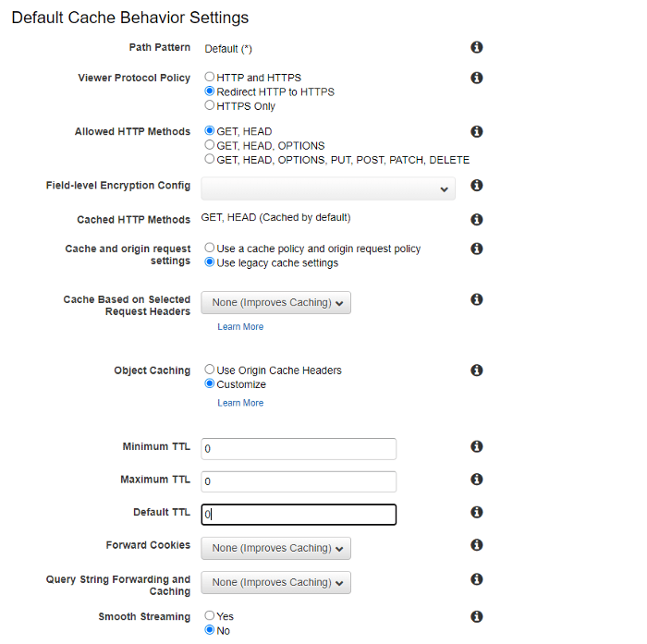The image size is (647, 644).
Task: Select Use Origin Cache Headers option
Action: tap(210, 370)
